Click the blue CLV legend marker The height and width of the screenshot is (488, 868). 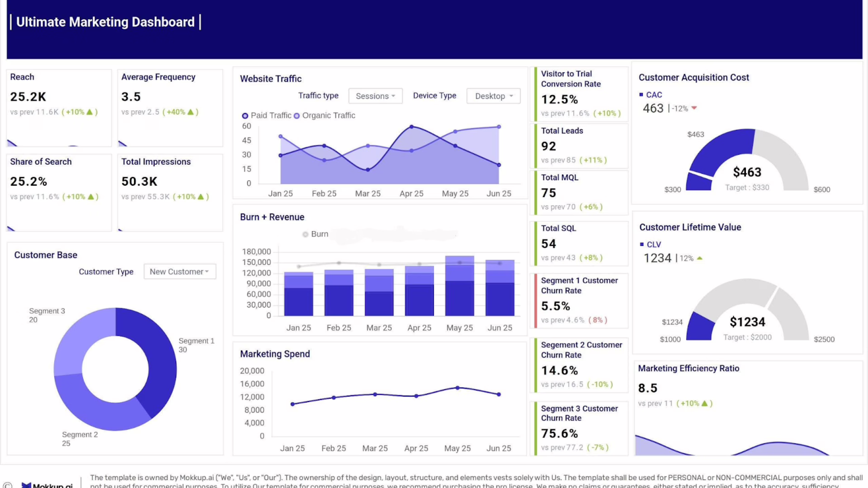click(x=642, y=244)
